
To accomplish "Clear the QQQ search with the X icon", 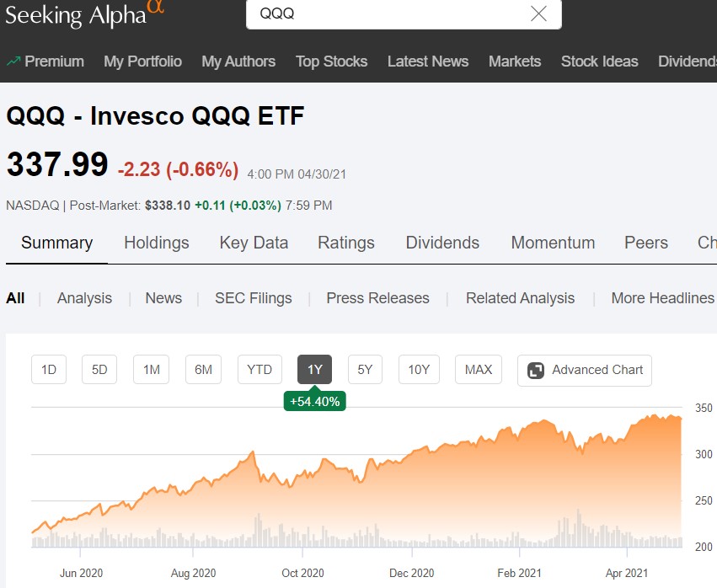I will [538, 14].
